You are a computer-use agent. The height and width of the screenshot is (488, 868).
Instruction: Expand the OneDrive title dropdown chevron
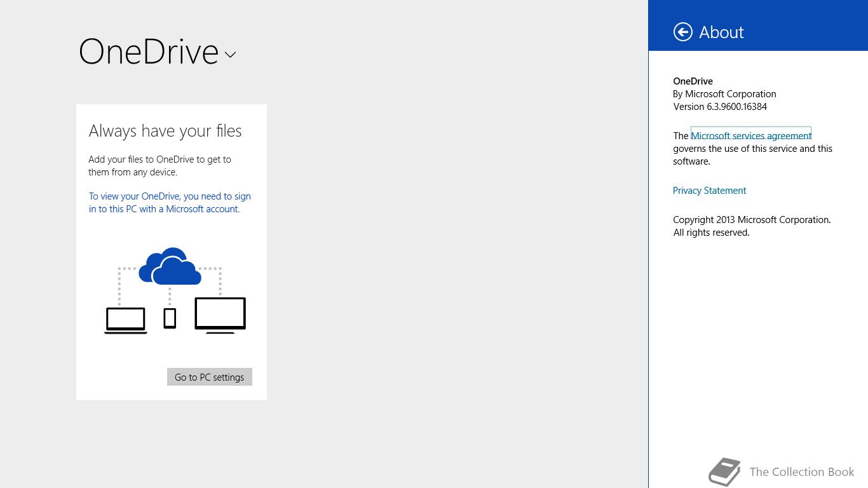tap(230, 55)
